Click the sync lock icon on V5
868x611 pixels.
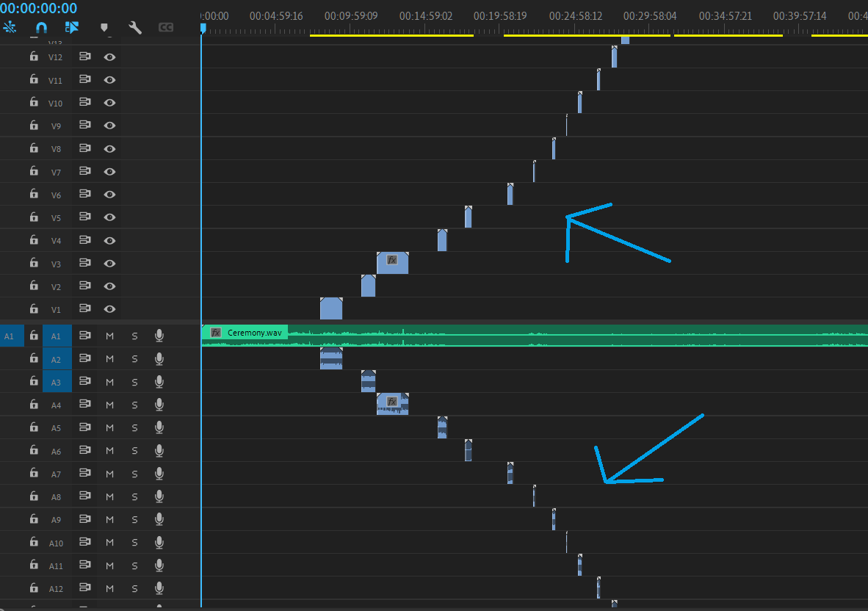pos(84,217)
